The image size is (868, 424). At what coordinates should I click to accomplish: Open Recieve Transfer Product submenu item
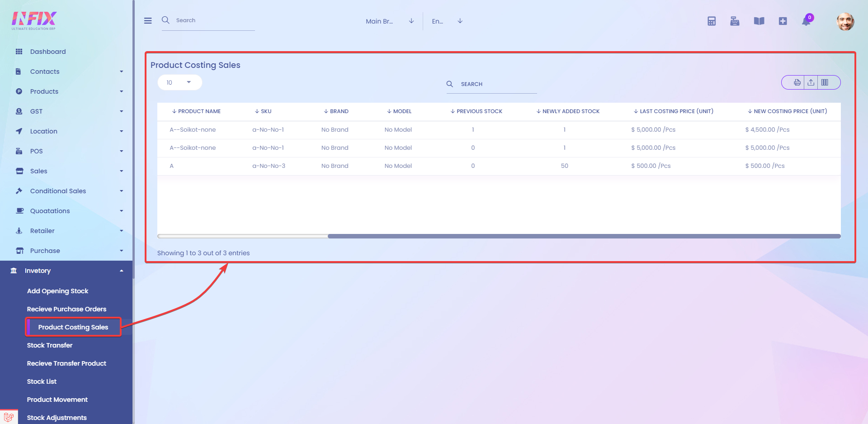[x=66, y=363]
